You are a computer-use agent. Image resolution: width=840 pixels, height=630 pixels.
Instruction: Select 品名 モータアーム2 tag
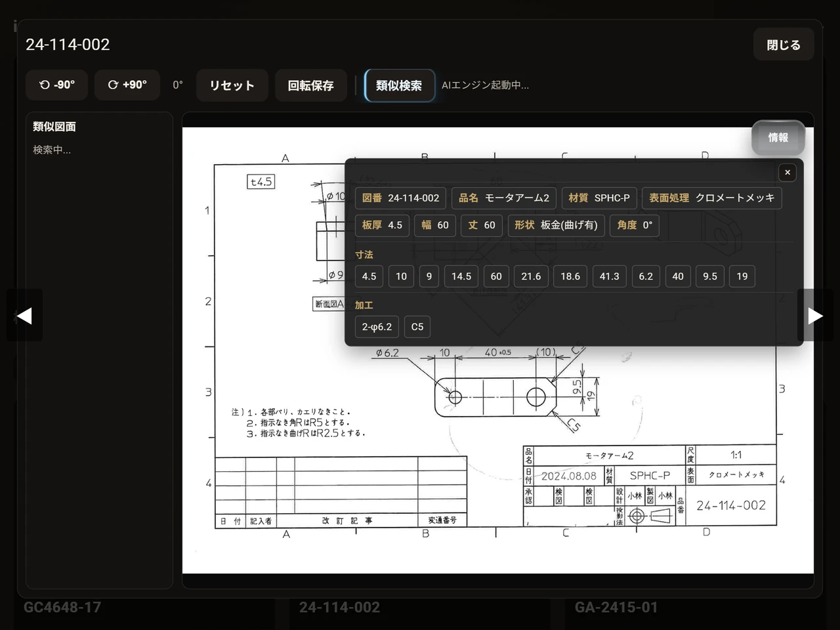click(503, 198)
